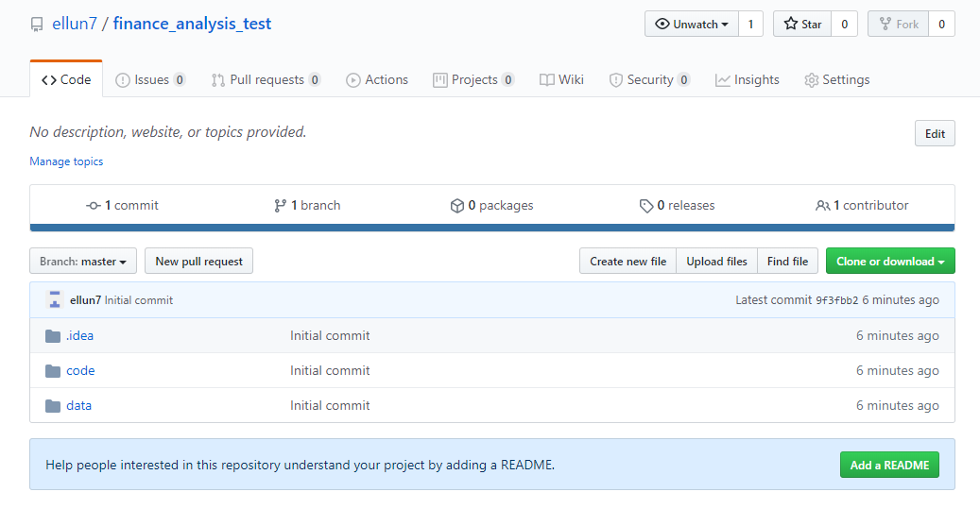Expand the Branch: master selector
The width and height of the screenshot is (980, 509).
pos(83,261)
